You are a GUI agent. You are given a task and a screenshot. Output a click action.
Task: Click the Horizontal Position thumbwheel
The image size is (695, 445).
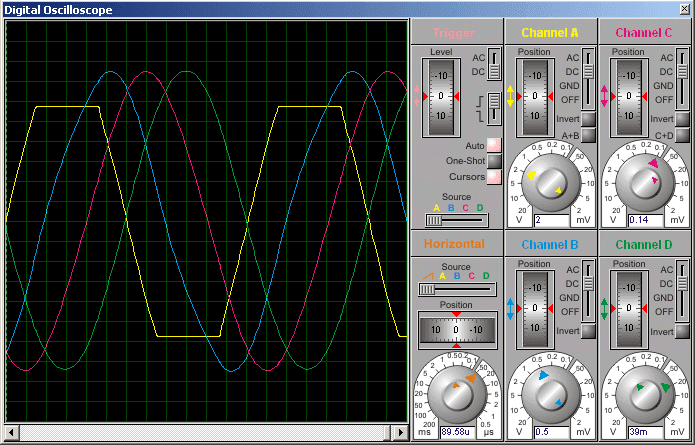click(457, 330)
